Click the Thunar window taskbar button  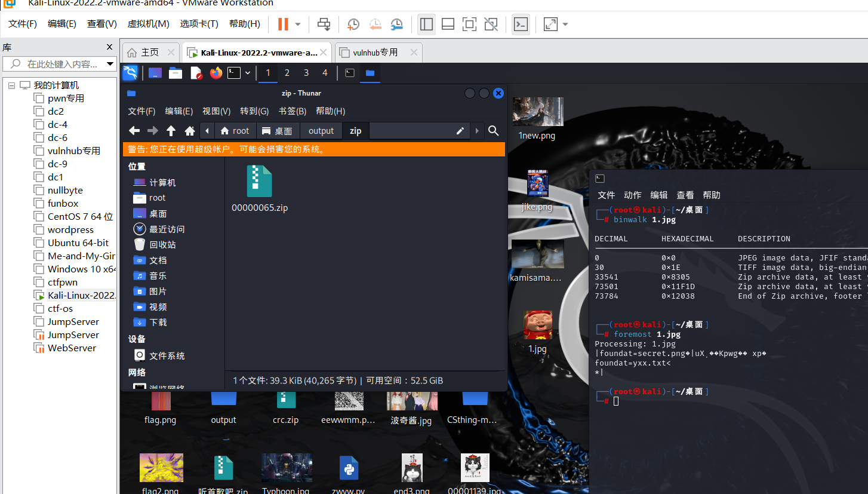click(370, 73)
